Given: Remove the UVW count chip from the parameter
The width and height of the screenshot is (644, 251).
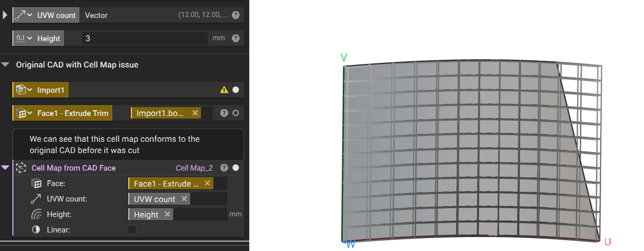Looking at the screenshot, I should click(184, 199).
